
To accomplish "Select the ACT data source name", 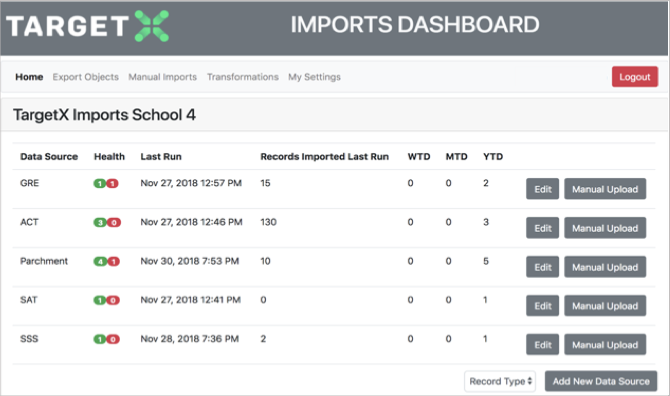I will click(x=29, y=222).
